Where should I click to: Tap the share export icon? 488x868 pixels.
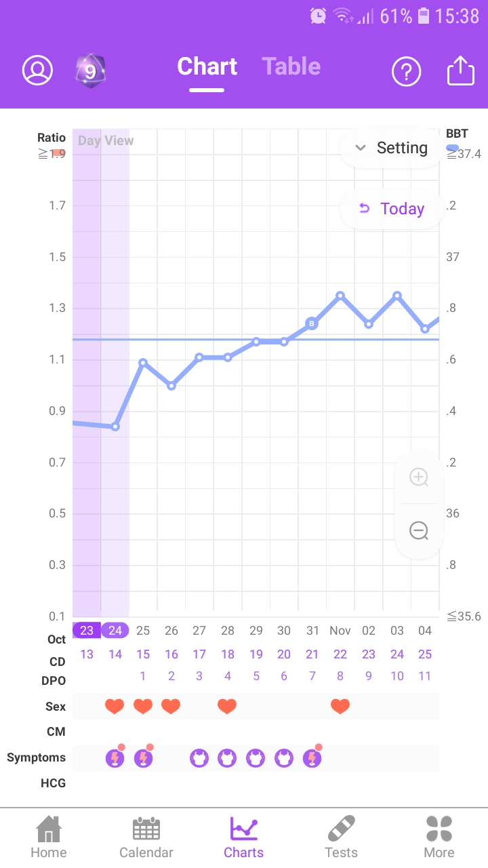pyautogui.click(x=461, y=70)
